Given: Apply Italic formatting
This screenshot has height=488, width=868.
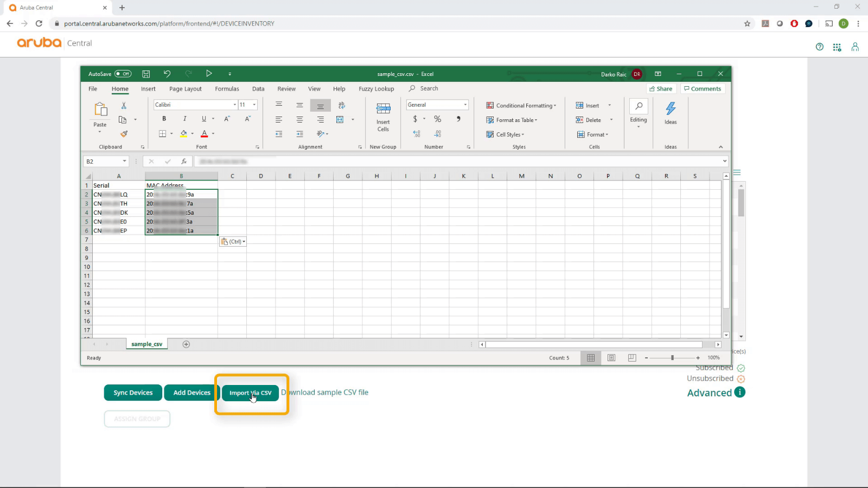Looking at the screenshot, I should 184,119.
